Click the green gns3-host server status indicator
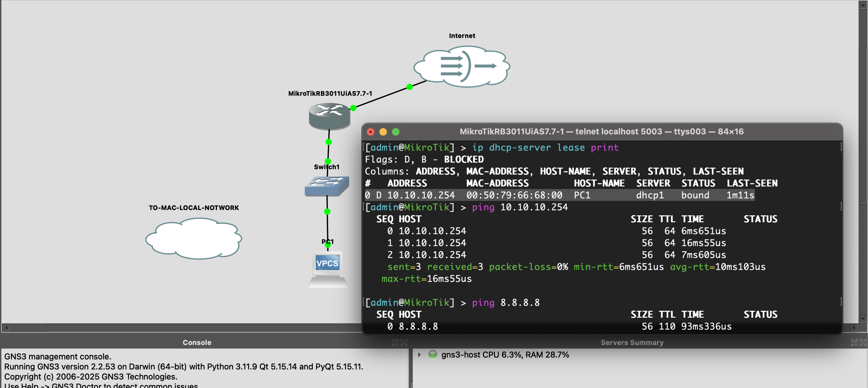The width and height of the screenshot is (868, 388). click(432, 355)
